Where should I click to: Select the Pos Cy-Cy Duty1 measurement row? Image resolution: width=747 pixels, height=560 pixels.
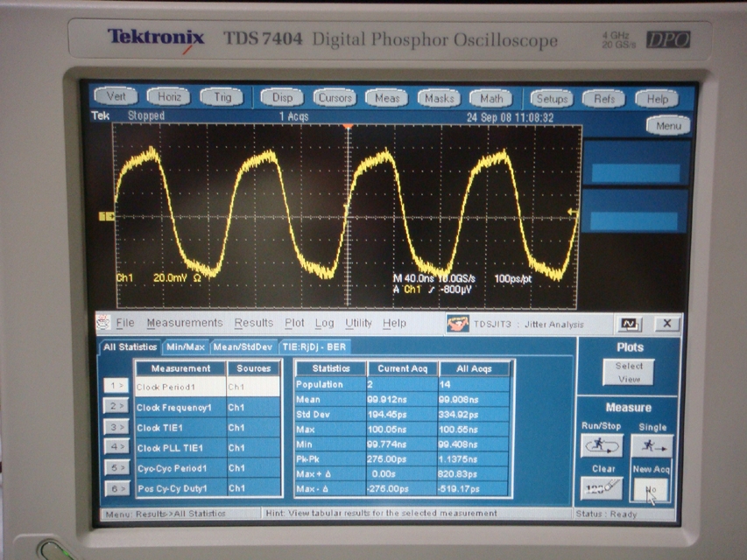(x=208, y=488)
